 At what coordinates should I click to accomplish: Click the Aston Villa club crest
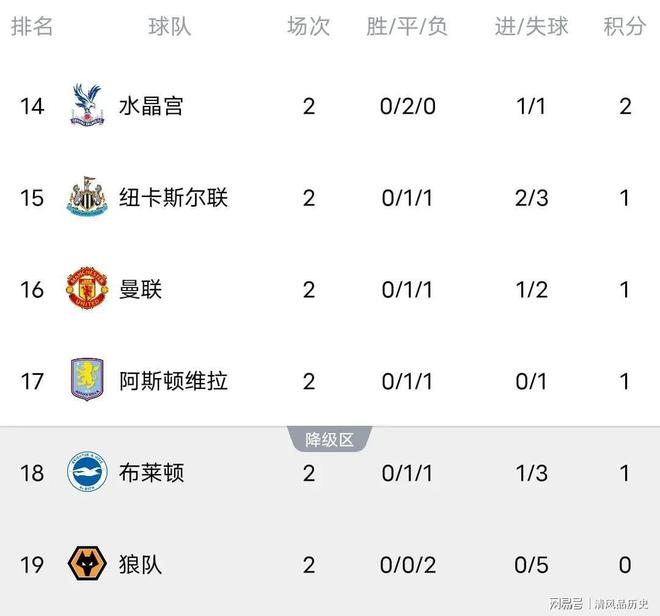tap(87, 381)
